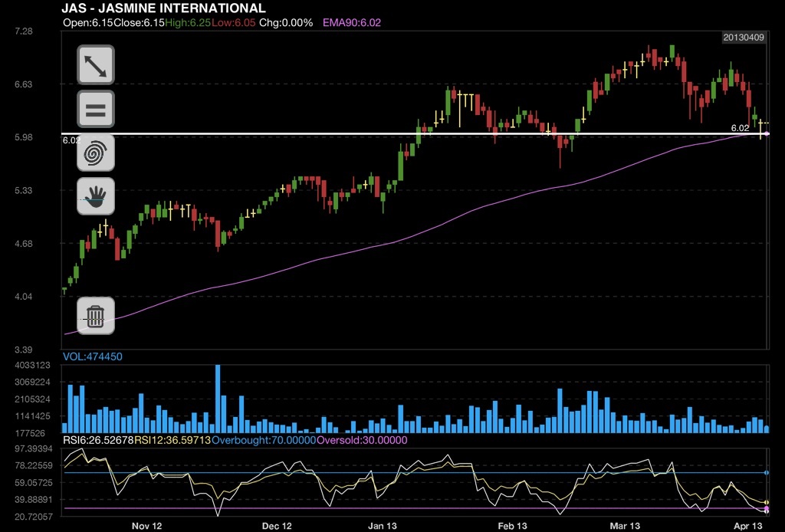Select the horizontal line tool
This screenshot has height=532, width=785.
coord(96,109)
